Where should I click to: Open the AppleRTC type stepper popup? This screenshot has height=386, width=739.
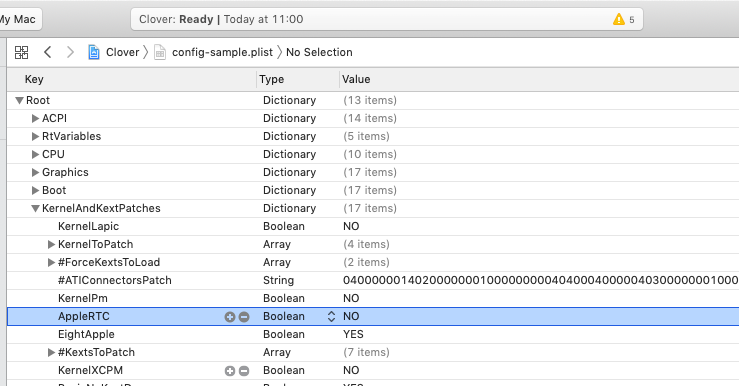pos(331,316)
